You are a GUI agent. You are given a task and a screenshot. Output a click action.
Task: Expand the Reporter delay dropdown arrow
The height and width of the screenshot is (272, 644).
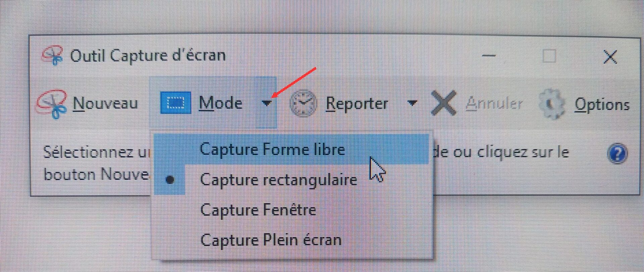coord(412,103)
